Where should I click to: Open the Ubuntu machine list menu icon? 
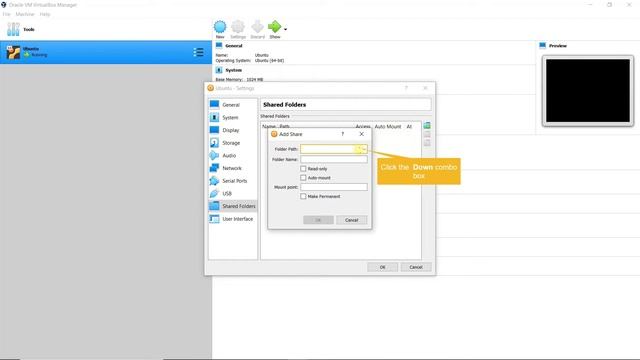[x=198, y=52]
